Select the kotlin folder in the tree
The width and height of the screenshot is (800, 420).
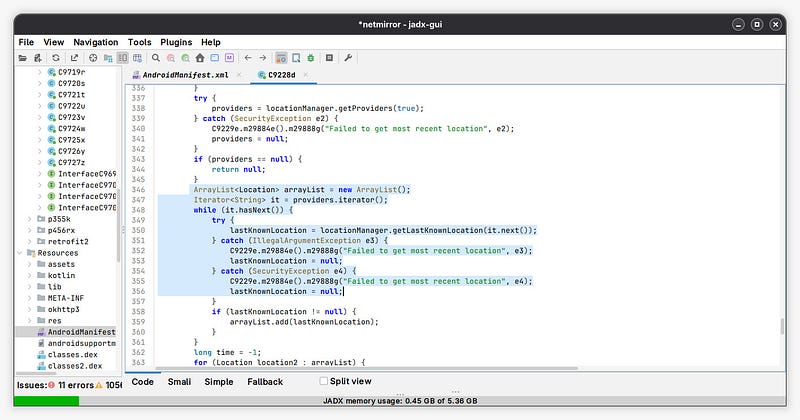click(61, 276)
